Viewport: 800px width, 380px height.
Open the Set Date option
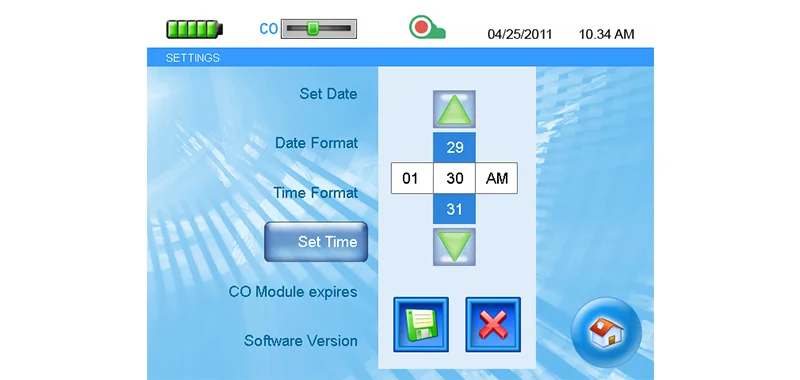328,94
